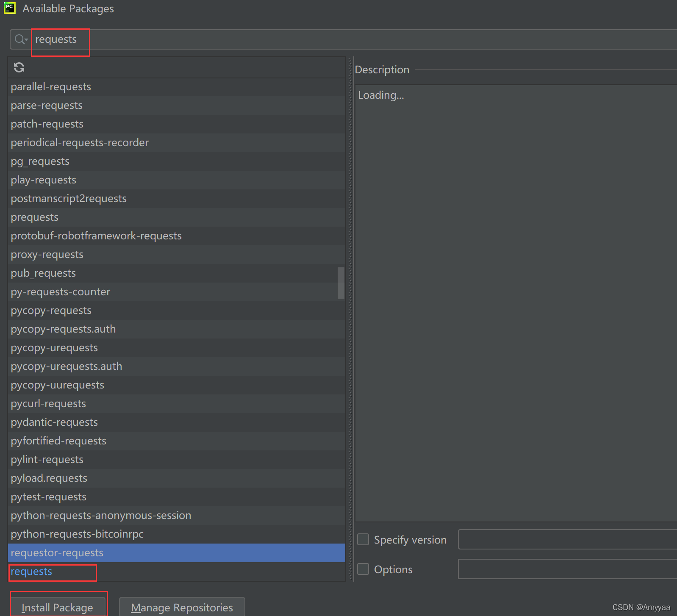Click the refresh packages list icon
This screenshot has height=616, width=677.
(x=19, y=67)
